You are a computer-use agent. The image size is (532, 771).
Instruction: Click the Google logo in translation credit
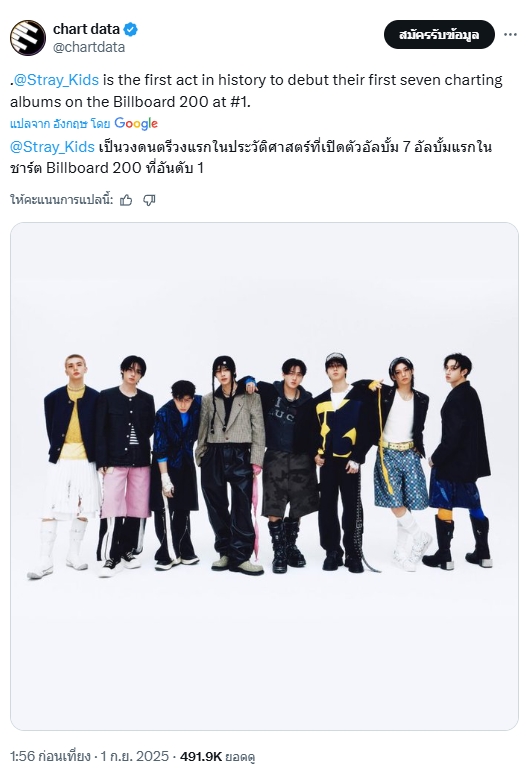click(x=136, y=123)
